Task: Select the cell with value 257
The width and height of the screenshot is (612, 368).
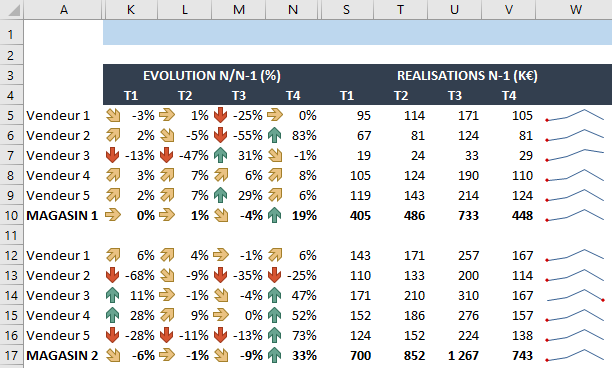Action: [x=455, y=256]
